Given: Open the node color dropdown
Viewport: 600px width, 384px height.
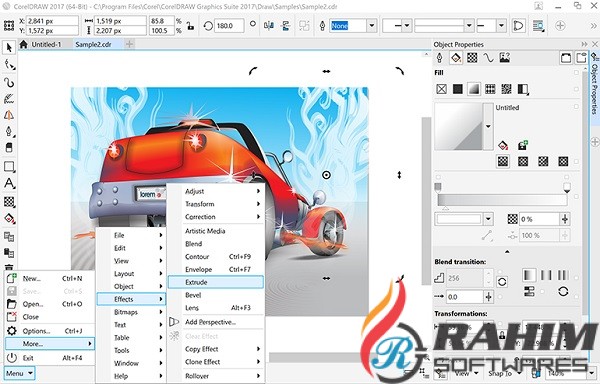Looking at the screenshot, I should (488, 219).
